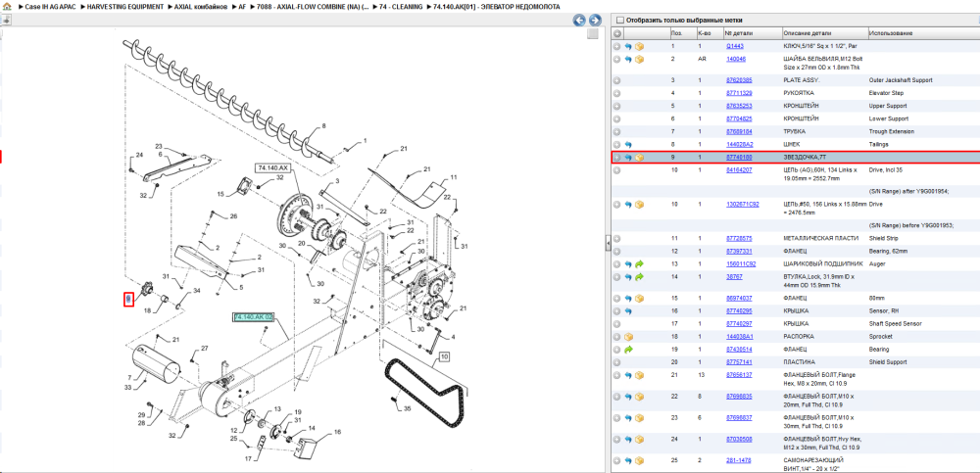Screen dimensions: 980x473
Task: Click the box icon in row 140046
Action: (639, 60)
